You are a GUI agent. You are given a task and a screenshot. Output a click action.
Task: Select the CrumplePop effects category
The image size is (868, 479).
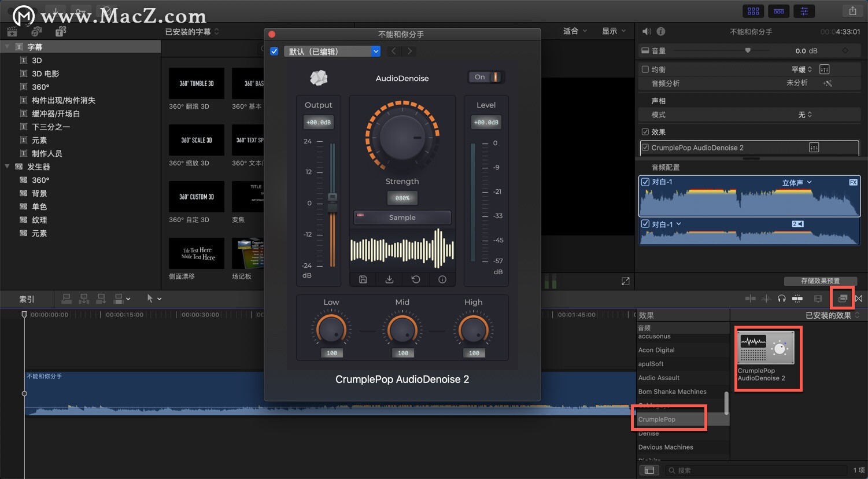pos(656,419)
